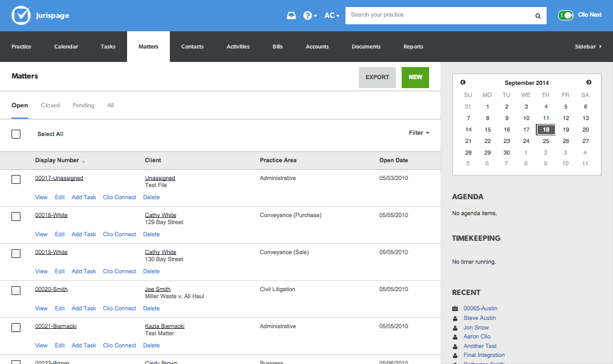Open matter 00017-Unassigned link
613x364 pixels.
pyautogui.click(x=59, y=178)
